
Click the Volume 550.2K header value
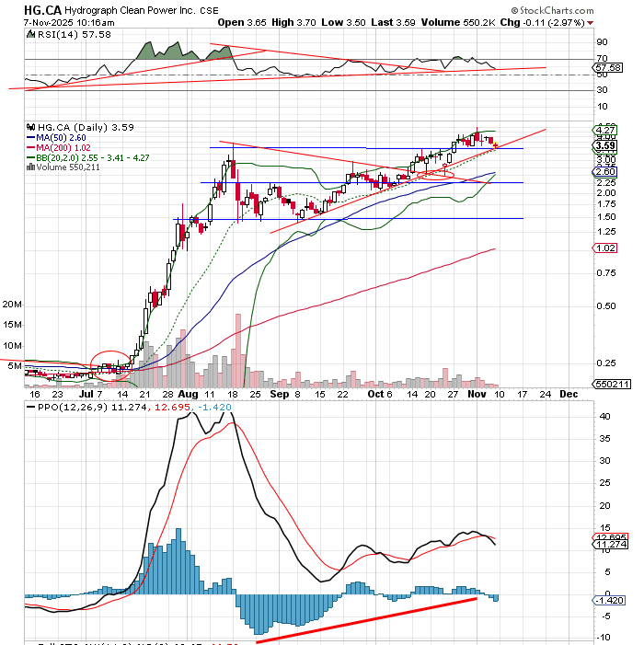[x=458, y=23]
